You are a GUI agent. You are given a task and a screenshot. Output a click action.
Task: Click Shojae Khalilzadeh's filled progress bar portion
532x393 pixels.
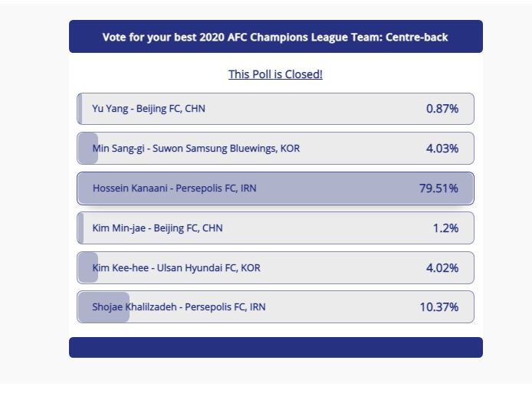pos(103,307)
